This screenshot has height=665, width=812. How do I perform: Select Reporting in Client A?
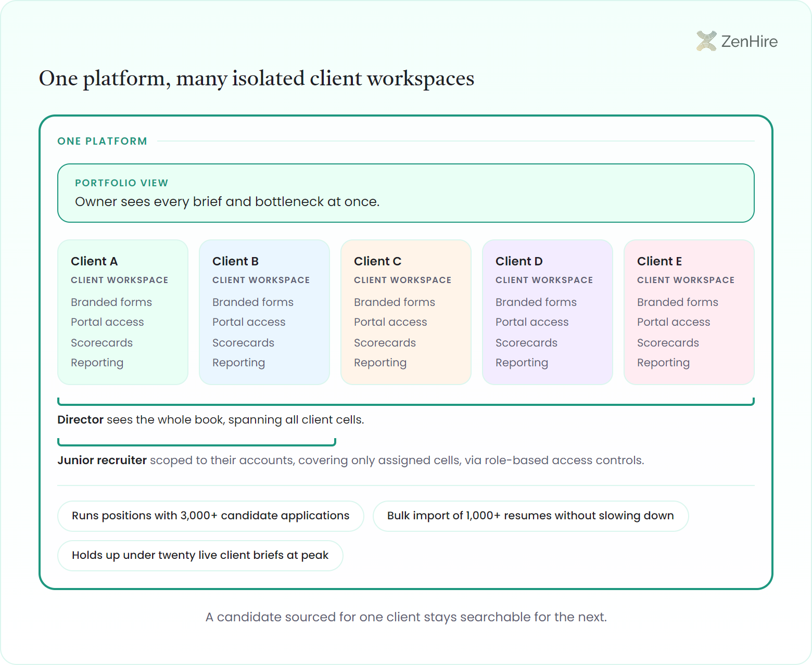[97, 363]
